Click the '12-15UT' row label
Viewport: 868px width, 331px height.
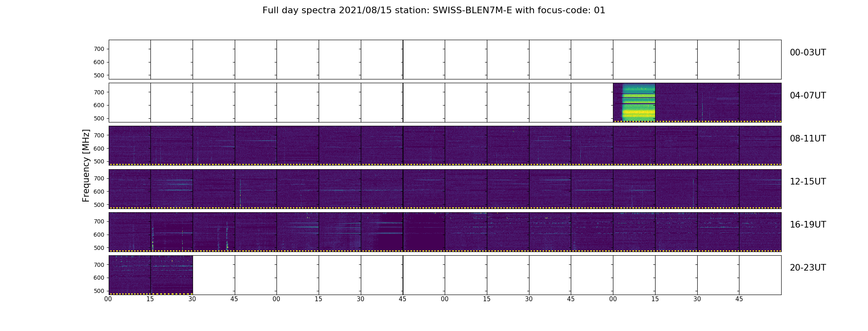[808, 182]
